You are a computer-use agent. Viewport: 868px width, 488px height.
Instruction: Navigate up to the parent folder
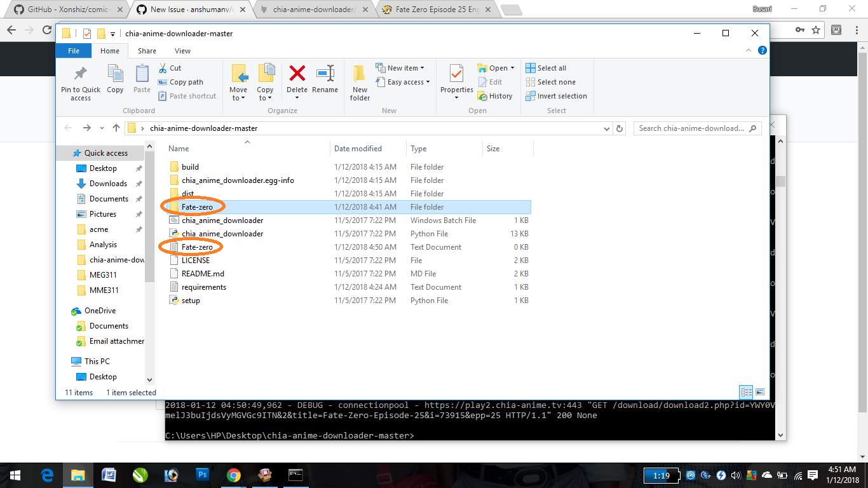click(x=116, y=128)
